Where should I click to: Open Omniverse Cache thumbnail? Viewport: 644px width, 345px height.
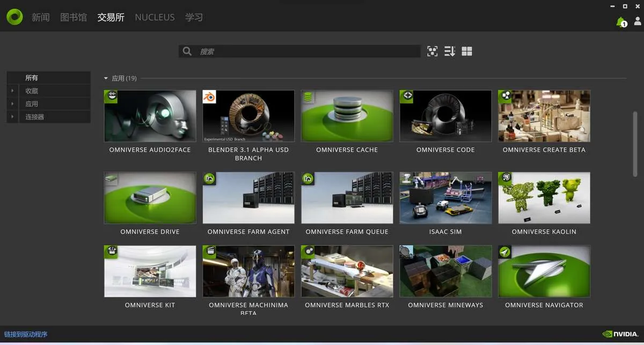347,116
